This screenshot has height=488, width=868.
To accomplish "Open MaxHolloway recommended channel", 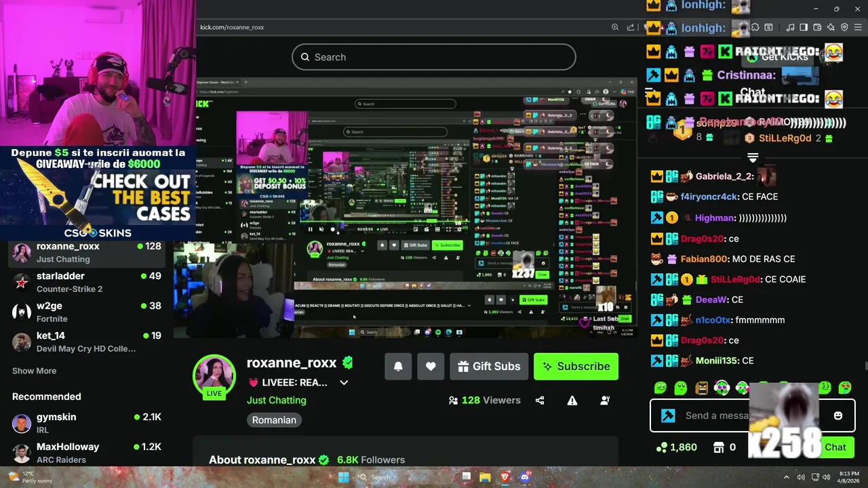I will click(x=88, y=453).
